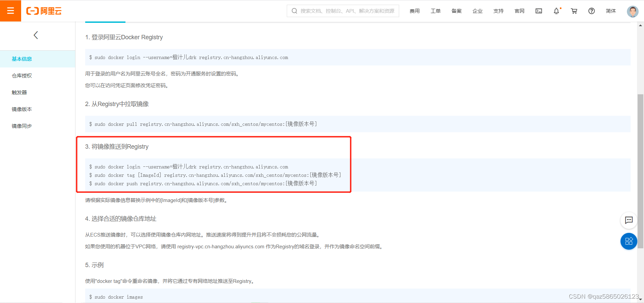Image resolution: width=644 pixels, height=303 pixels.
Task: Open the shopping cart
Action: click(x=574, y=11)
